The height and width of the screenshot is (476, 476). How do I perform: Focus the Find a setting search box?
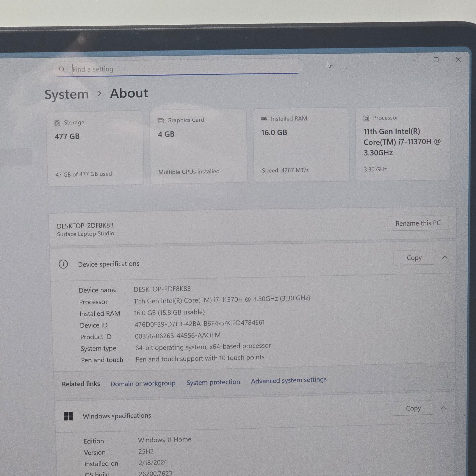[178, 68]
